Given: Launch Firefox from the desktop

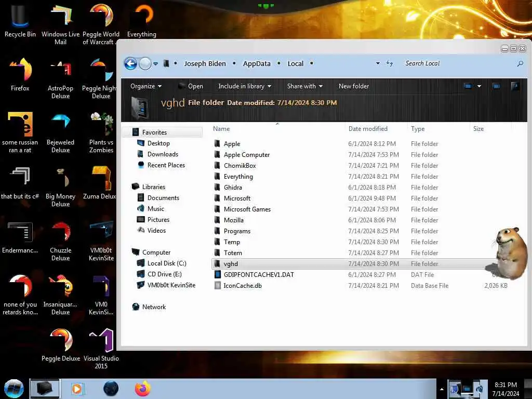Looking at the screenshot, I should pyautogui.click(x=20, y=75).
